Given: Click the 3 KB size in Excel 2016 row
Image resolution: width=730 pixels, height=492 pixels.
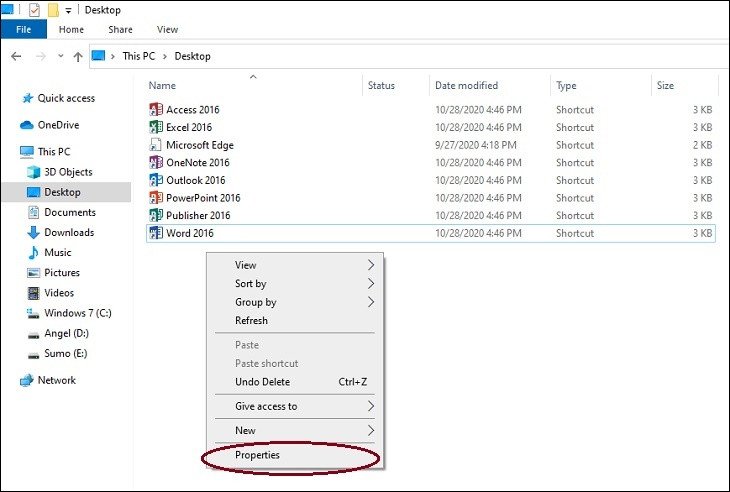Looking at the screenshot, I should point(702,127).
